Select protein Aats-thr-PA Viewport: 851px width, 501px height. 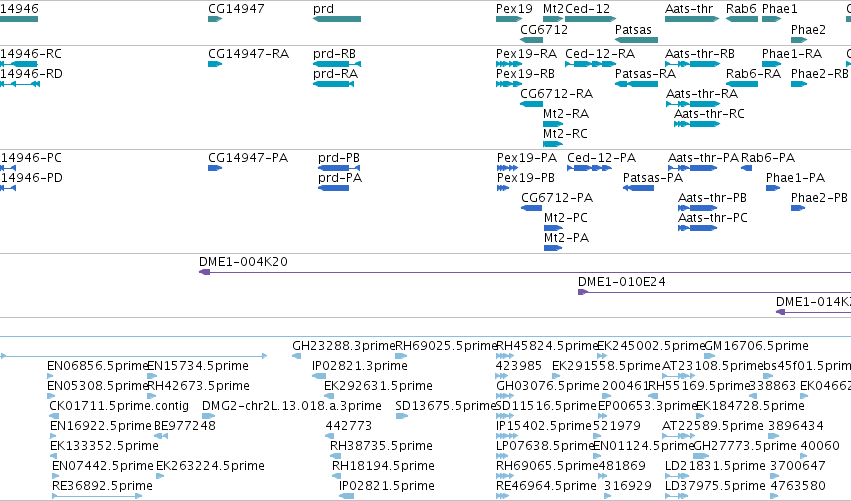point(693,168)
